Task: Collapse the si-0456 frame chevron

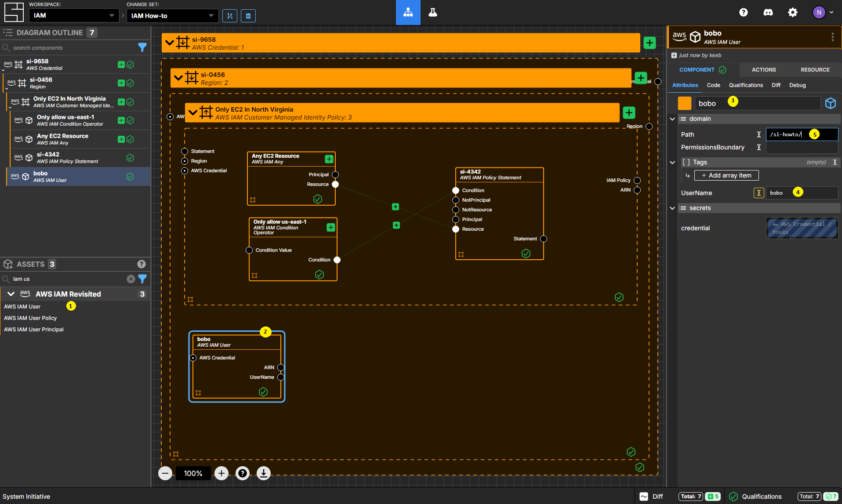Action: (178, 78)
